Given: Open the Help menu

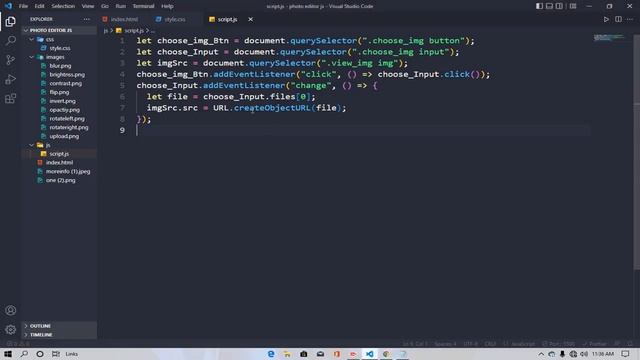Looking at the screenshot, I should click(x=167, y=6).
